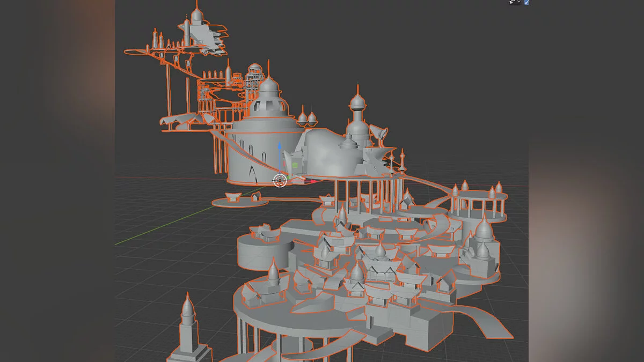
Task: Select the round columned pavilion on right
Action: point(479,206)
